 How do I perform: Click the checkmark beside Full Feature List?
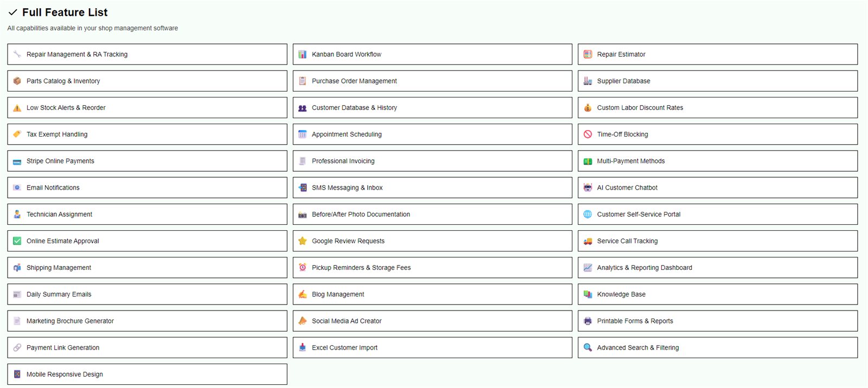point(12,12)
